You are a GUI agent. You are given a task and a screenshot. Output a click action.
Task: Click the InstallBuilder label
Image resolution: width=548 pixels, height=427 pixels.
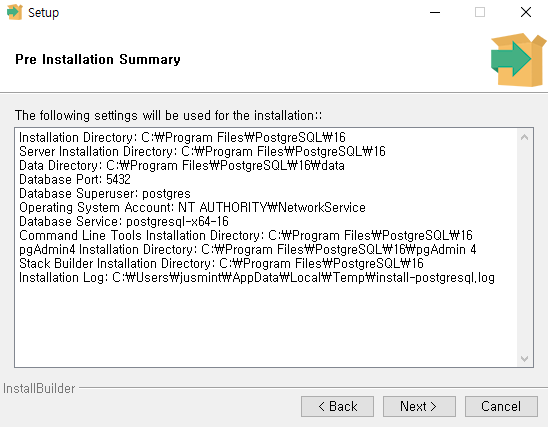pyautogui.click(x=39, y=388)
